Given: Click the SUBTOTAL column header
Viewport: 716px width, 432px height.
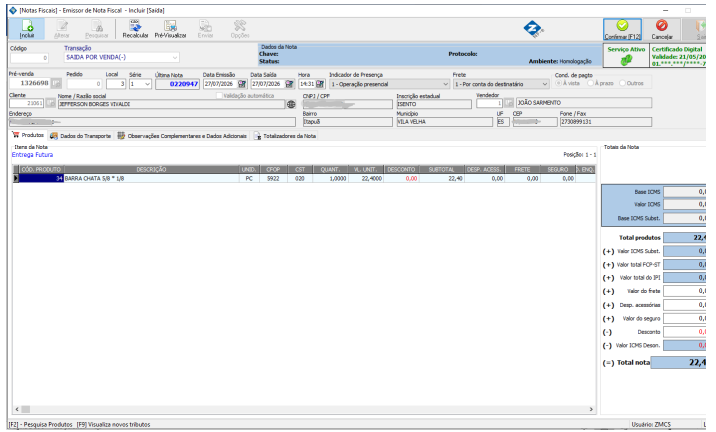Looking at the screenshot, I should [442, 169].
